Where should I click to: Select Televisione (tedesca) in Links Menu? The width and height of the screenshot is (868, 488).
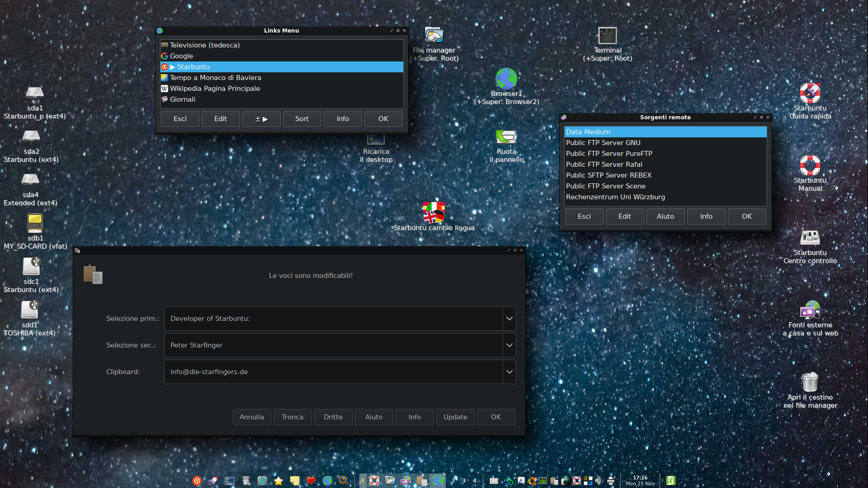point(282,45)
